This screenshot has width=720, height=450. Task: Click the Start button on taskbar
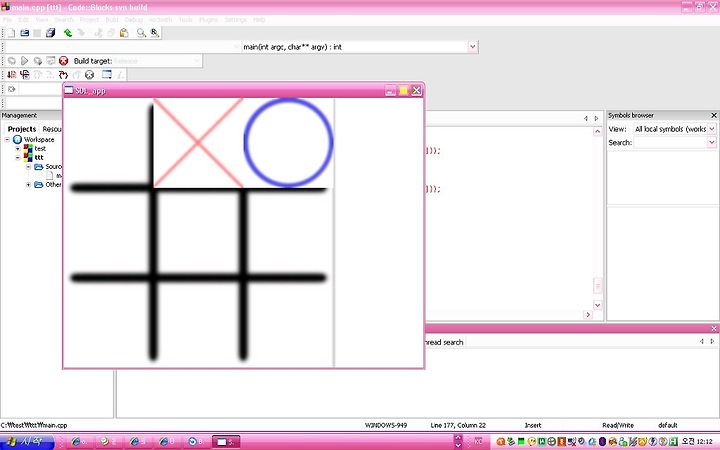click(x=27, y=442)
